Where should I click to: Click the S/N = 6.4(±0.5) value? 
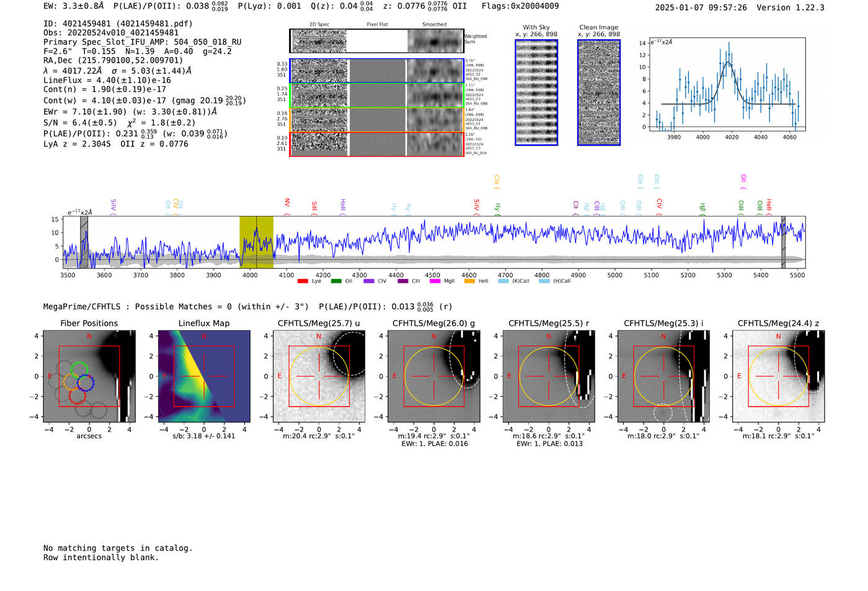[x=80, y=123]
